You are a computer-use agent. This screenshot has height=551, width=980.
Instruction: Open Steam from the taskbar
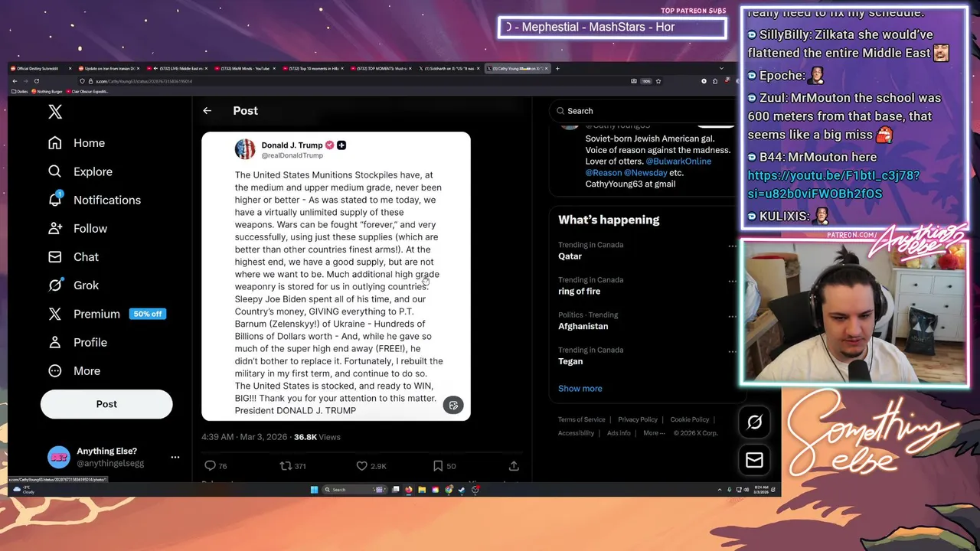[462, 490]
